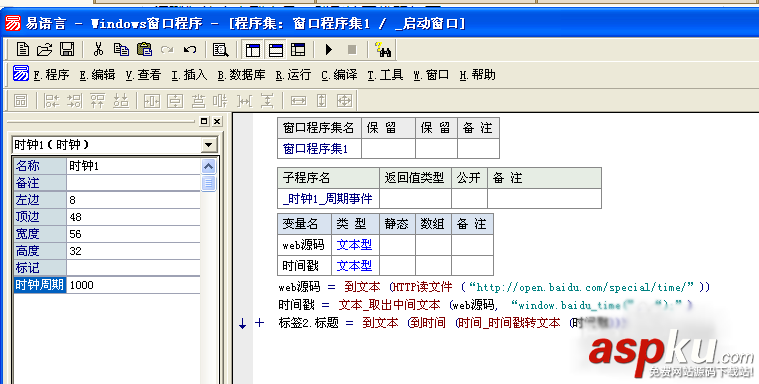The height and width of the screenshot is (384, 759).
Task: Paste from clipboard using the clipboard icon
Action: [144, 49]
